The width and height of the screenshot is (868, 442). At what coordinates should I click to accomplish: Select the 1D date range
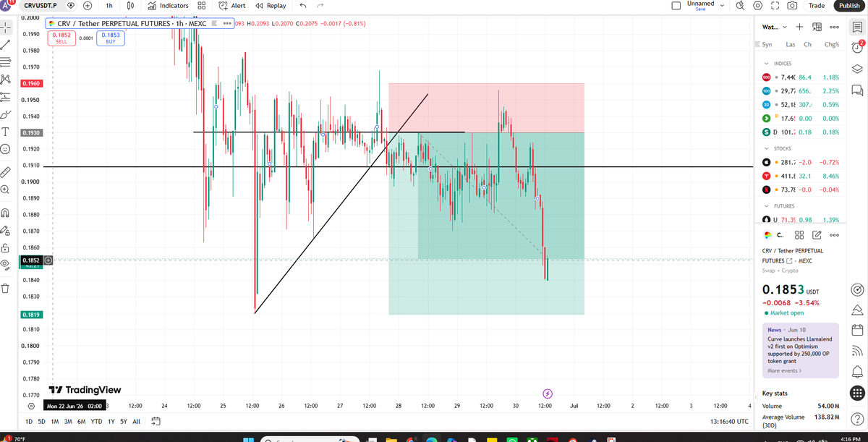(29, 421)
